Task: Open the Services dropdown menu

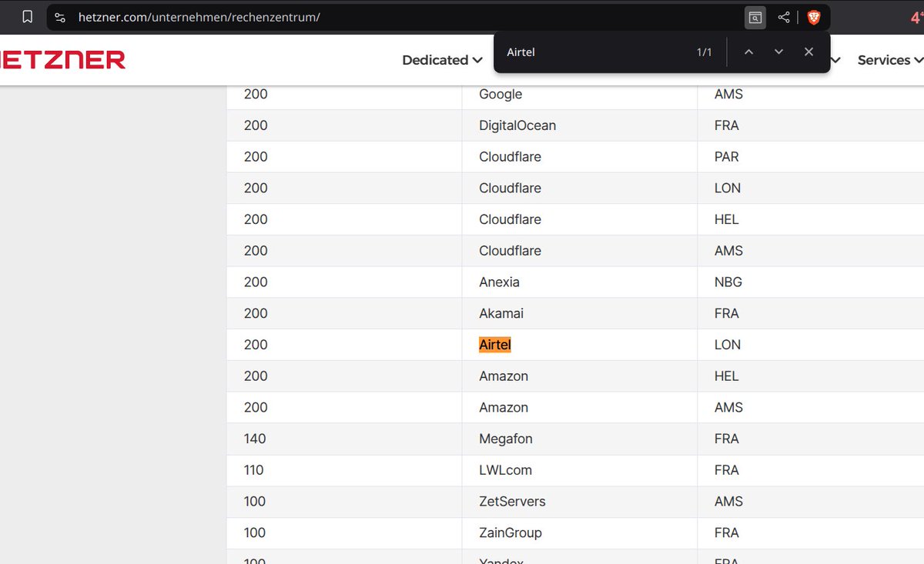Action: 890,60
